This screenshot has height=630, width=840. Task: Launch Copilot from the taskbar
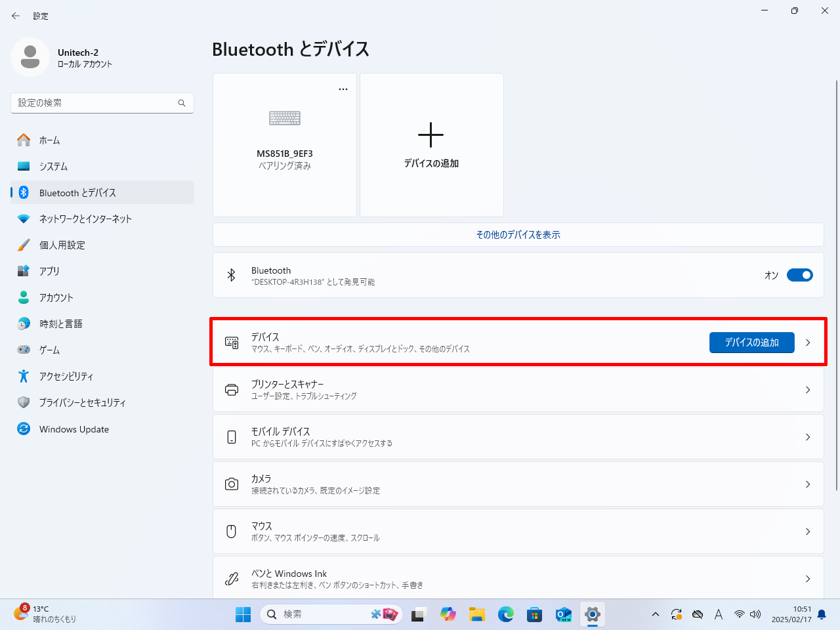tap(448, 614)
